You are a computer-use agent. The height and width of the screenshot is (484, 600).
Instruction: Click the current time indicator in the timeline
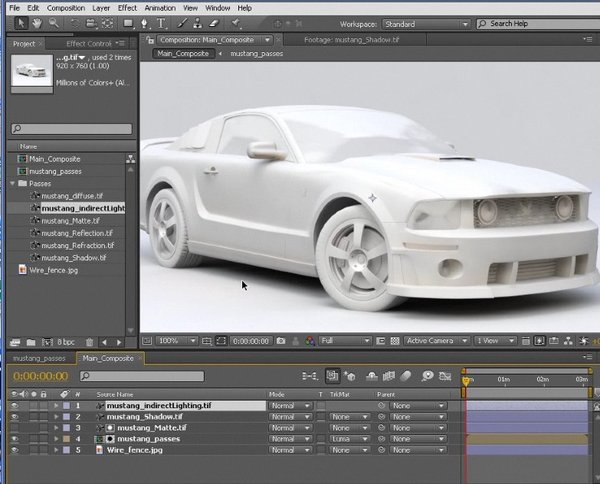[466, 380]
